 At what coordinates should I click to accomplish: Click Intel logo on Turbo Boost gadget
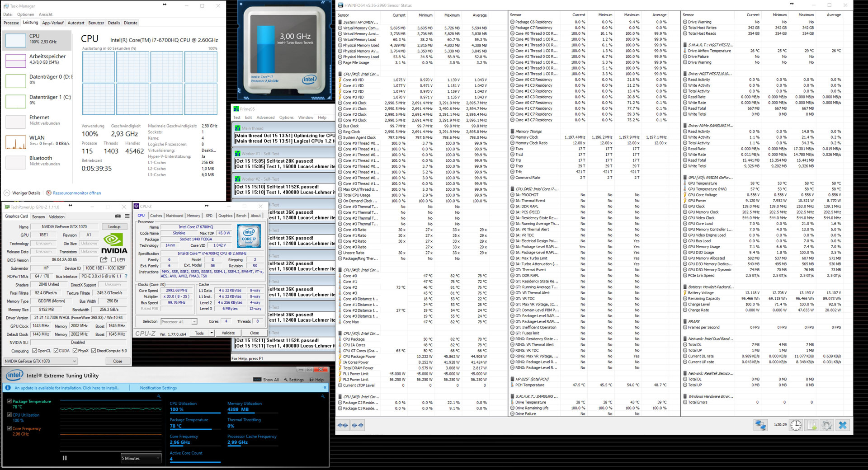[309, 80]
